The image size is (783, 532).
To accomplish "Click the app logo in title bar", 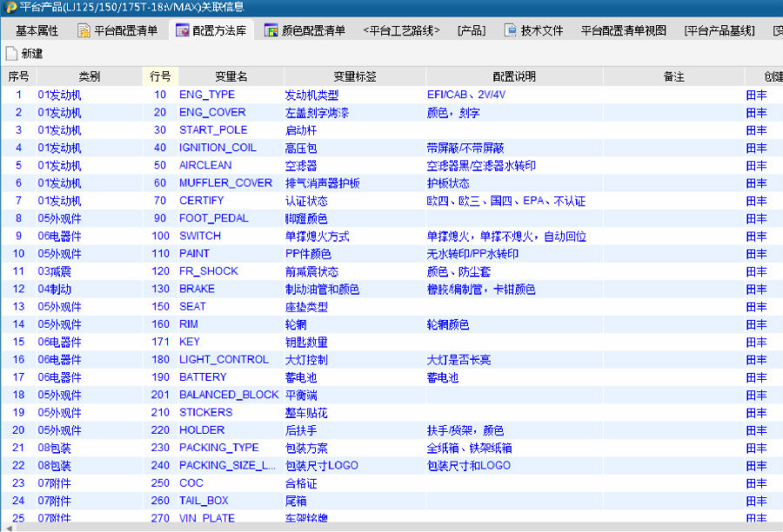I will [10, 7].
